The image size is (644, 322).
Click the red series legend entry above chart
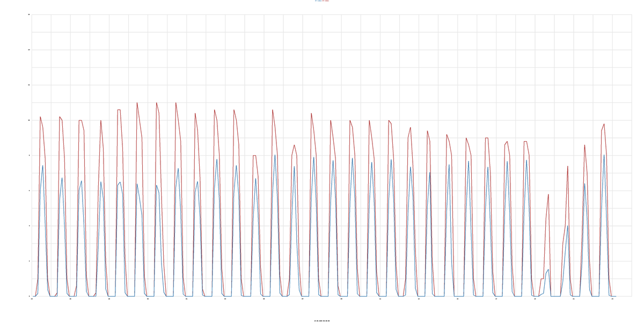[x=326, y=1]
